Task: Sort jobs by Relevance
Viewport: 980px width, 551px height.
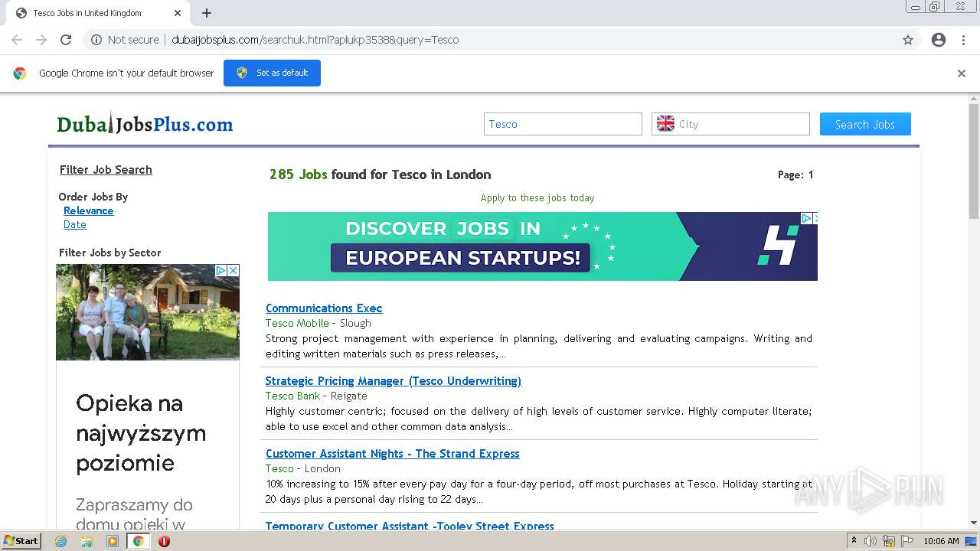Action: click(x=88, y=210)
